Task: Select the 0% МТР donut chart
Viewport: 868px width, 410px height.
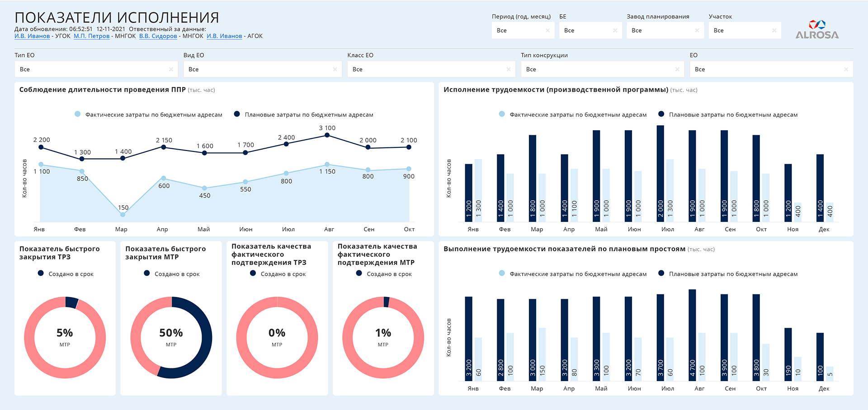Action: 277,338
